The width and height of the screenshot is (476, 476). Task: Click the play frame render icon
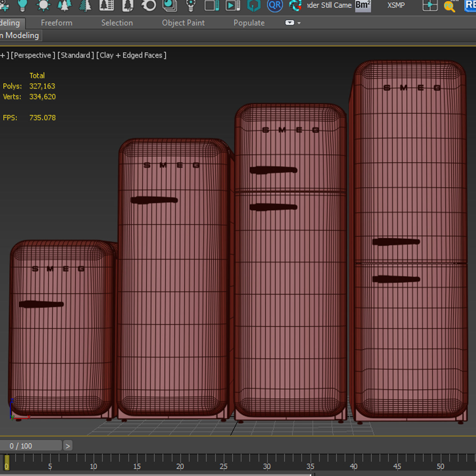tap(233, 5)
